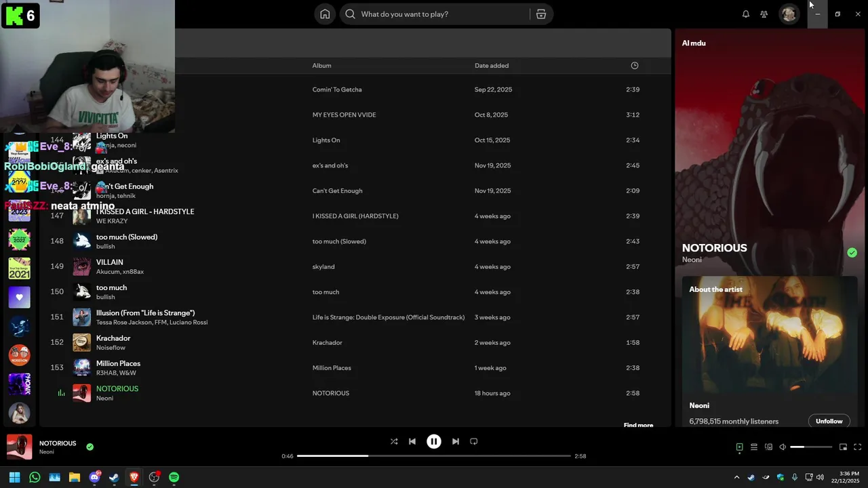Open the Your Top Songs 2021 playlist

coord(19,268)
